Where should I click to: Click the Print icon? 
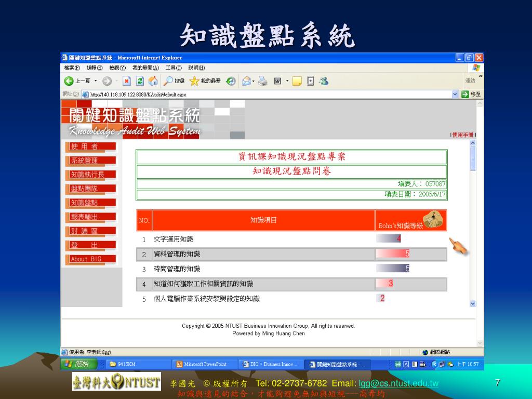[262, 81]
